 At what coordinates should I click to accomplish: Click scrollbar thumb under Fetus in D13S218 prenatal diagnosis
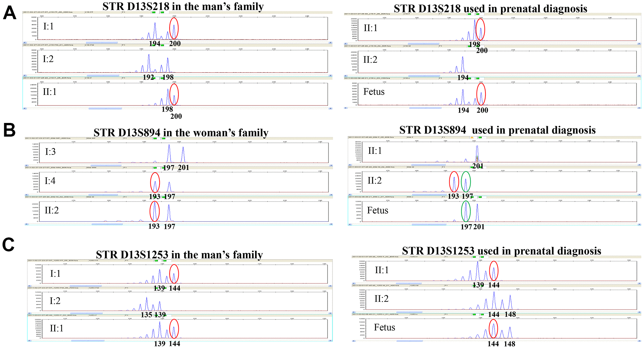[425, 108]
